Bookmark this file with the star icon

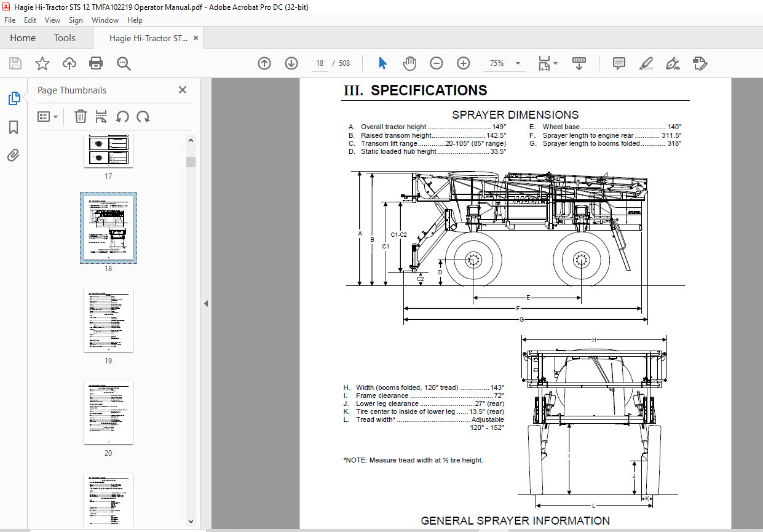point(42,63)
